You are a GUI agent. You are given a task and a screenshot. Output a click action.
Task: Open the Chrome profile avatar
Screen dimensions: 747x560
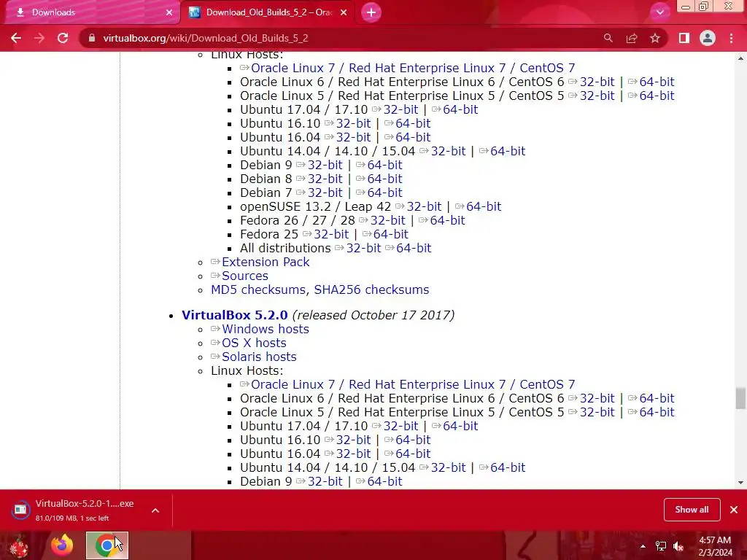708,38
